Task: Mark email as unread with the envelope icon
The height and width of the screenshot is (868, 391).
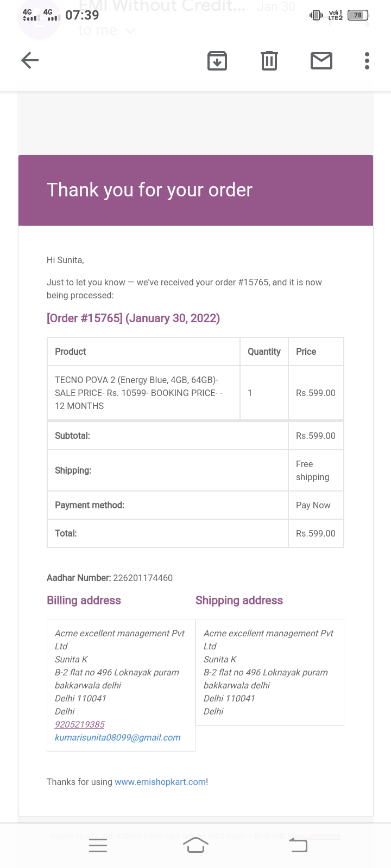Action: click(x=321, y=61)
